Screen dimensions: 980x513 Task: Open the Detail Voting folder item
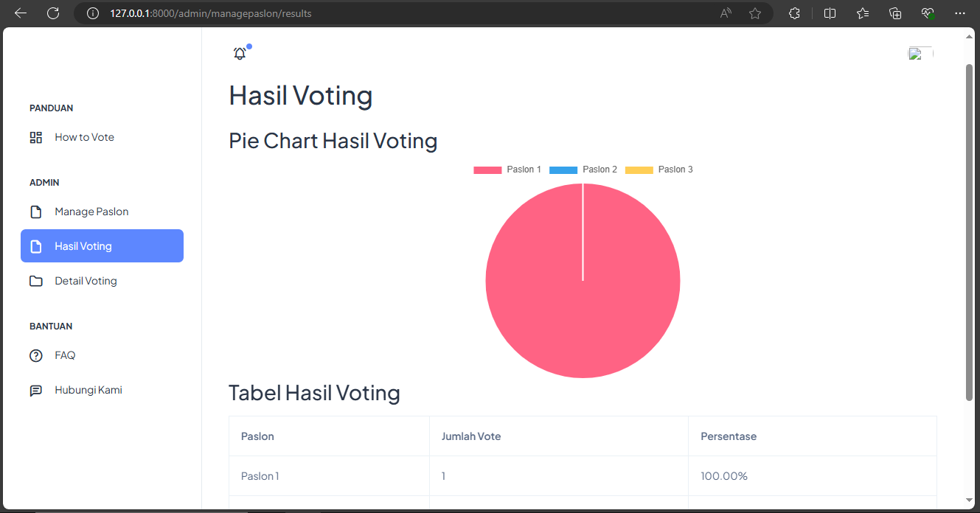[x=86, y=281]
